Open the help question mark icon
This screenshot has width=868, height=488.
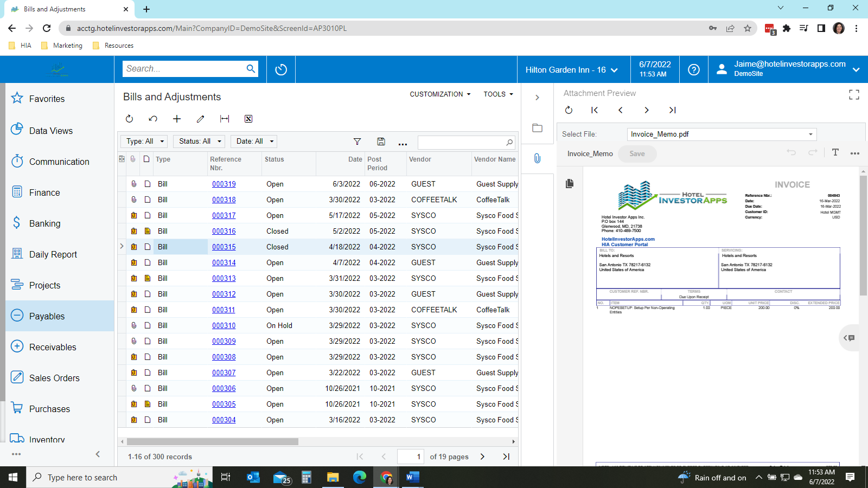tap(693, 69)
